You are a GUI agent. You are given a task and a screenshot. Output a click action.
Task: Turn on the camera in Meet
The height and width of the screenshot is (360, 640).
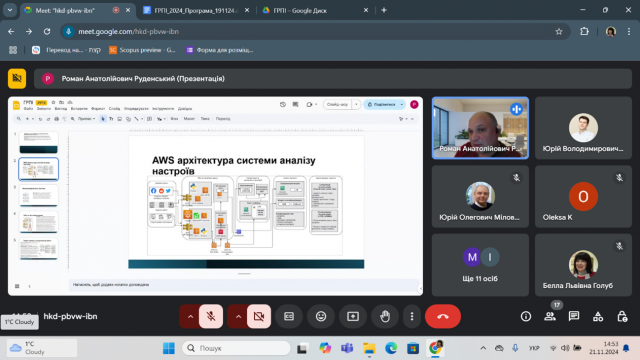coord(259,316)
